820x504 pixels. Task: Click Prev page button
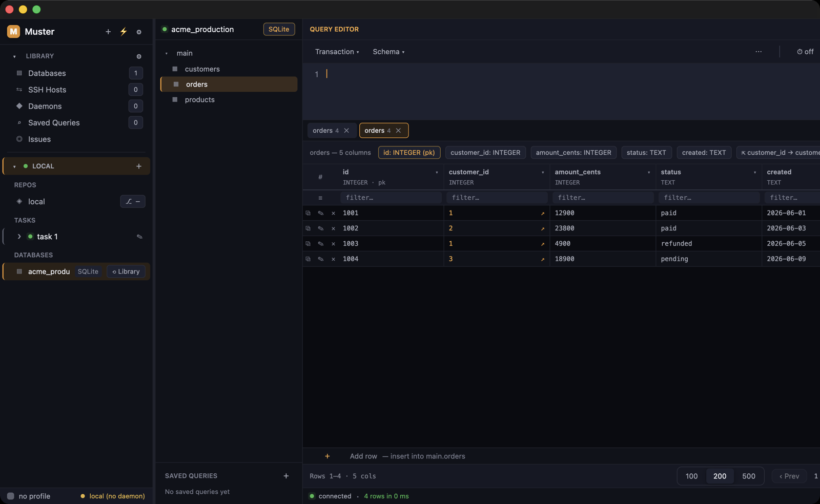point(789,476)
